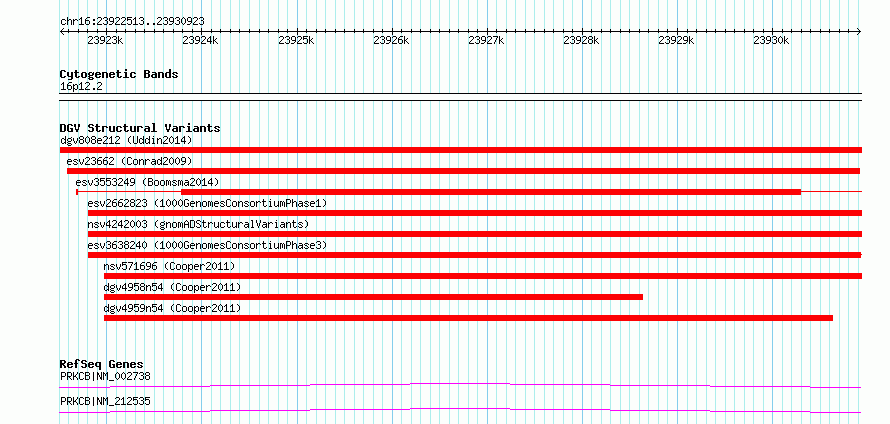Click the red bar under esv3638240
The height and width of the screenshot is (424, 890).
[475, 255]
